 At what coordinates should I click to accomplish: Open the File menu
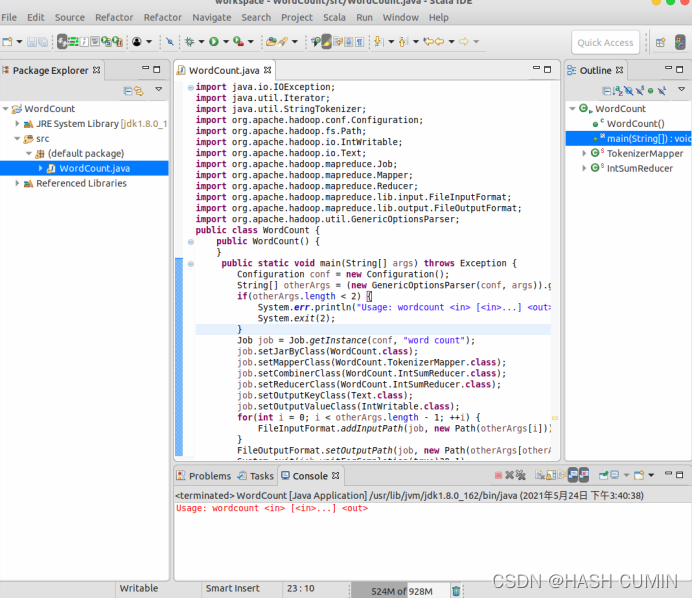[x=9, y=18]
